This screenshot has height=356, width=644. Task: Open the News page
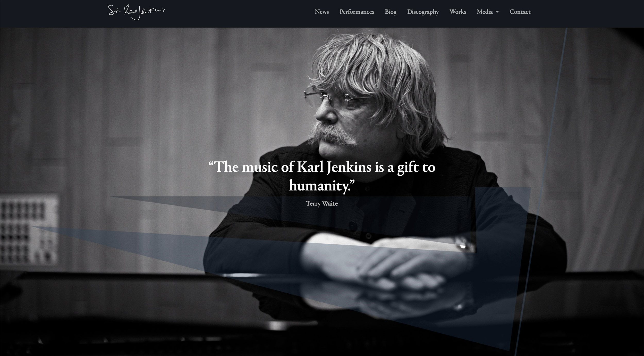pos(322,12)
